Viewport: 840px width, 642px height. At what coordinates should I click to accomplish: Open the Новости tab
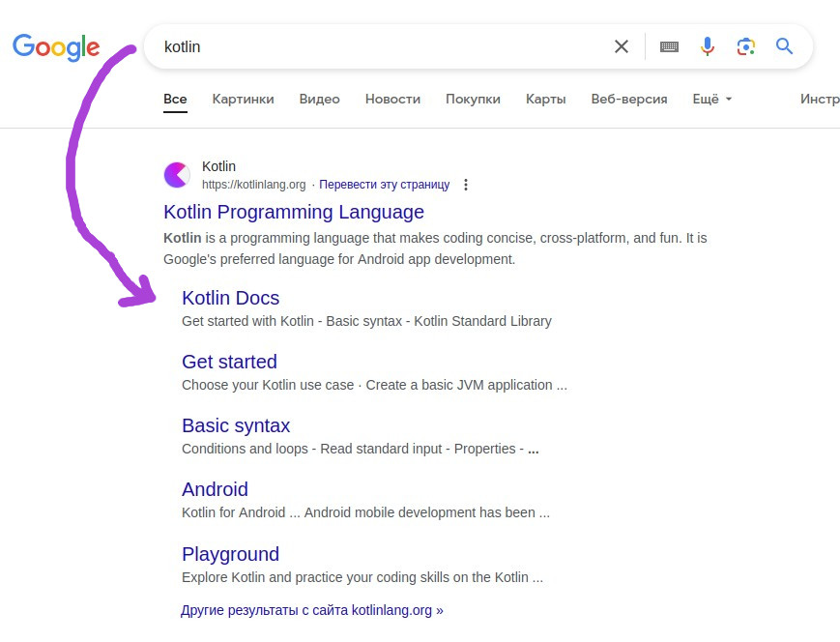click(x=392, y=100)
